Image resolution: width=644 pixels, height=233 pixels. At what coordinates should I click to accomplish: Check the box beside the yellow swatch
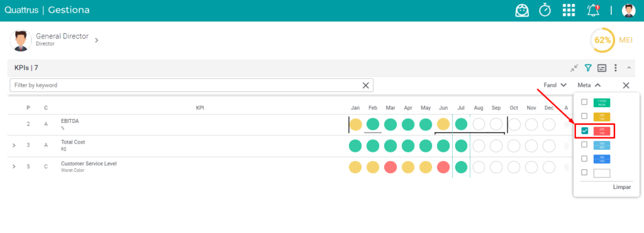[584, 116]
